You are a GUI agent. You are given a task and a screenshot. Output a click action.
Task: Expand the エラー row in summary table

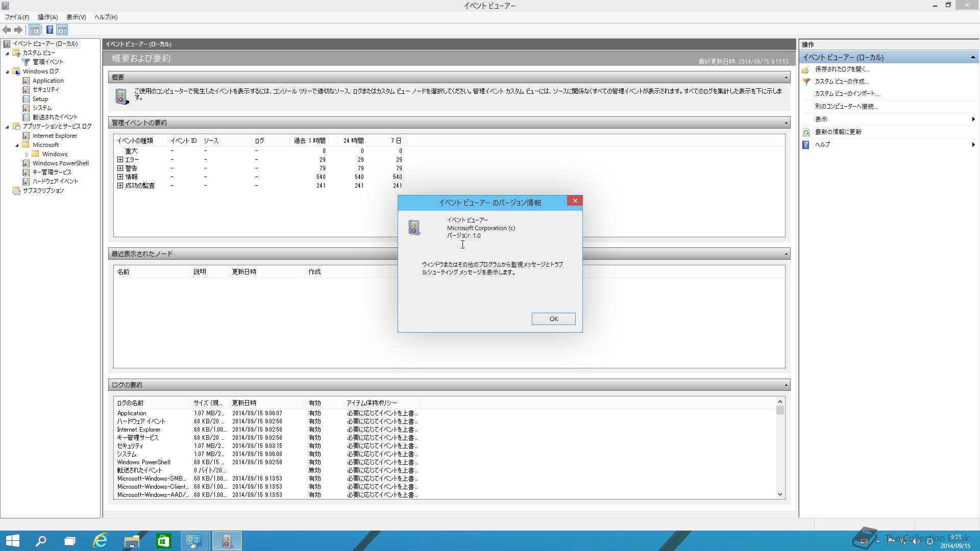(120, 160)
